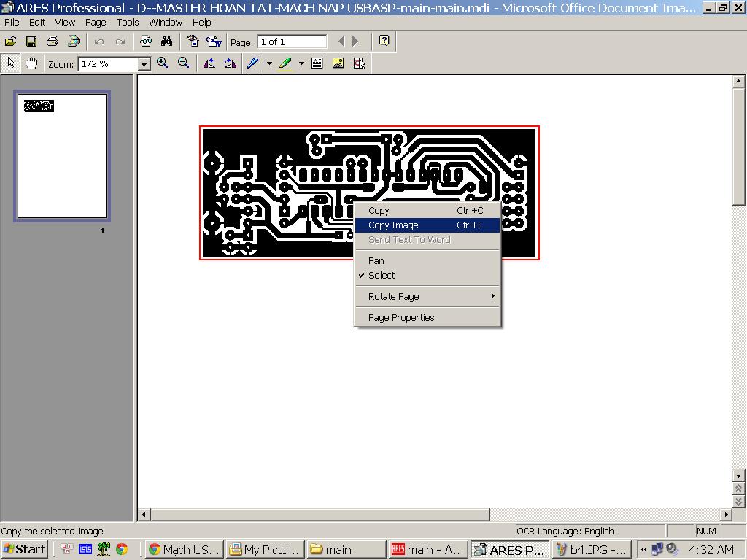
Task: Open the Help menu
Action: point(201,23)
